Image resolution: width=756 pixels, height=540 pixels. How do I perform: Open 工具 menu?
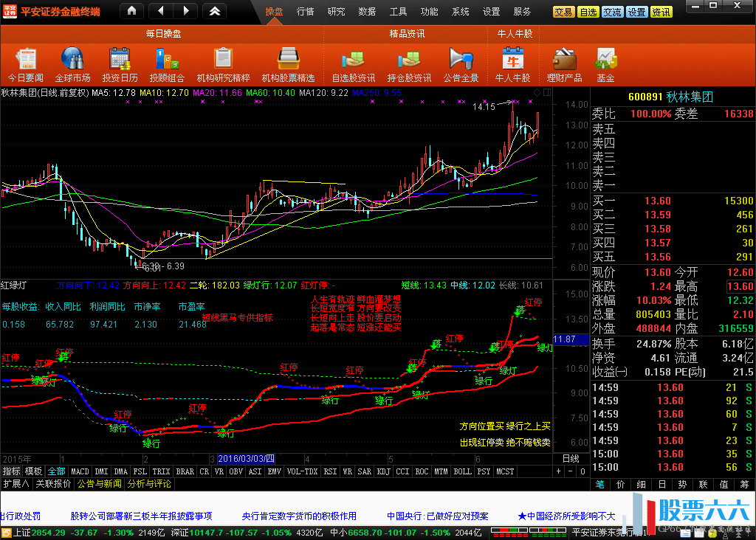click(x=398, y=12)
